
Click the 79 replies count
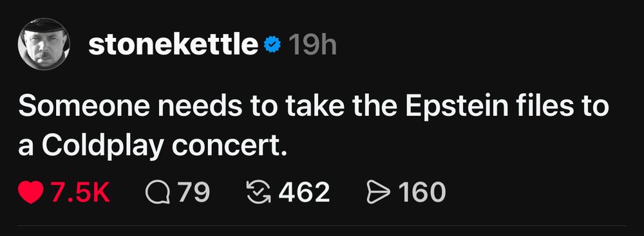(193, 192)
